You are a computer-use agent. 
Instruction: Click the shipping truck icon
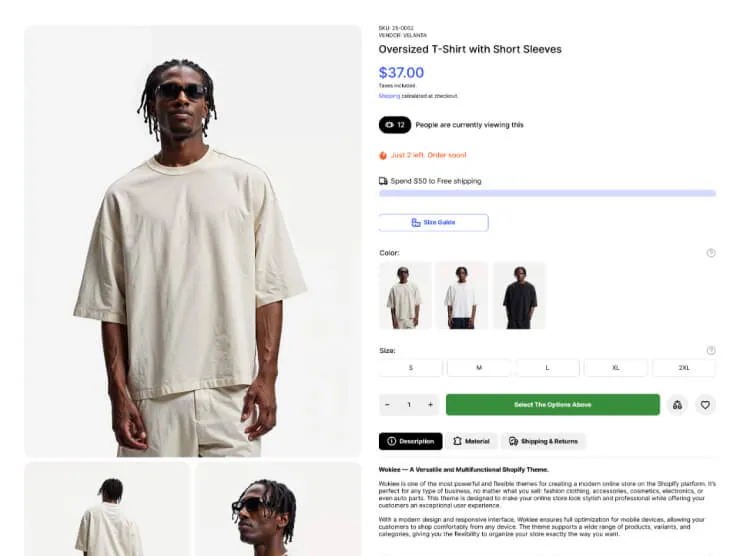383,181
